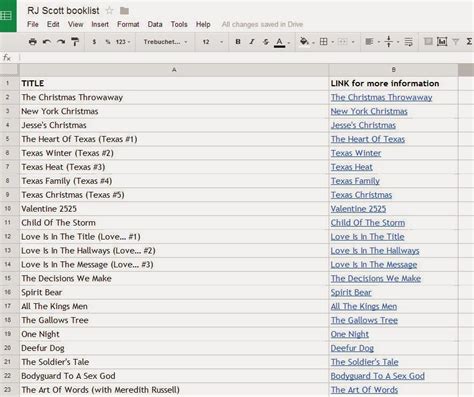
Task: Toggle the filter funnel icon
Action: pos(455,42)
